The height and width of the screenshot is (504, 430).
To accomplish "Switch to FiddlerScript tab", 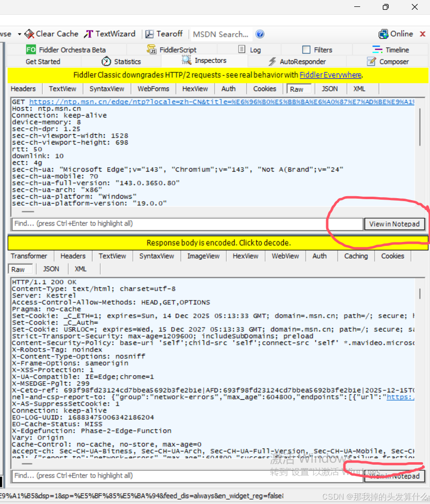I will point(172,50).
